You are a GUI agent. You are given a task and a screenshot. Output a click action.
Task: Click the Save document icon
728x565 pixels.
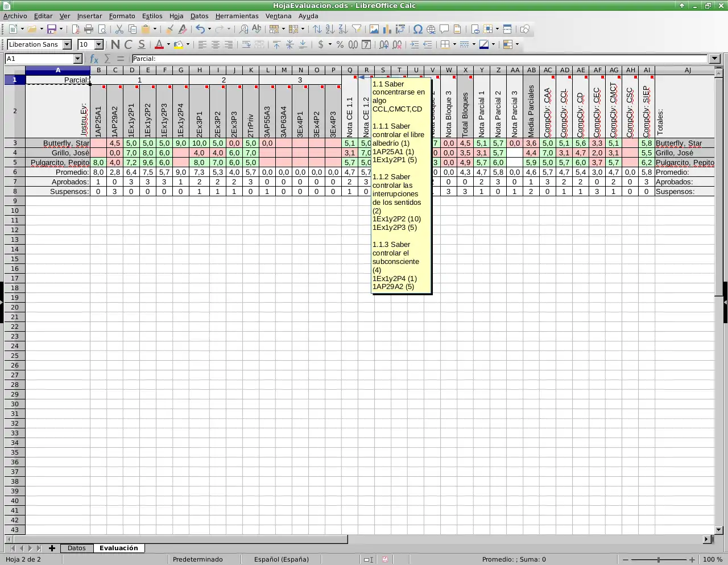point(52,29)
